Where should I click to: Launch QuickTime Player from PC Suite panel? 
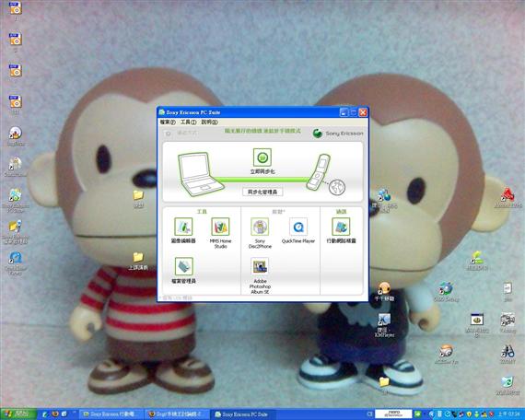click(298, 227)
